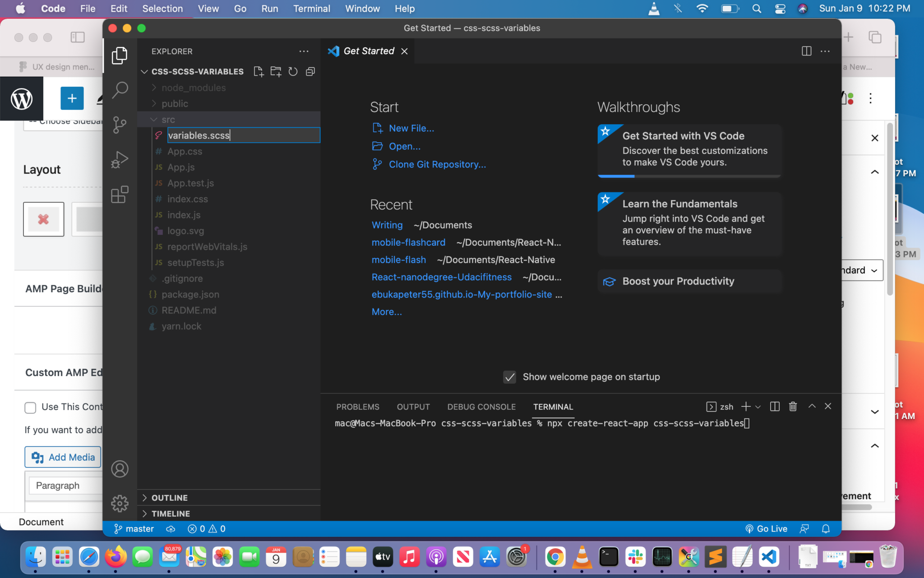The image size is (924, 578).
Task: Add a new terminal with plus icon
Action: 746,406
